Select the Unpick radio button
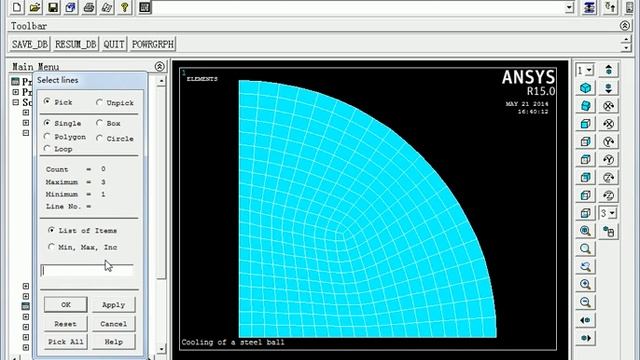The height and width of the screenshot is (360, 640). click(x=99, y=102)
